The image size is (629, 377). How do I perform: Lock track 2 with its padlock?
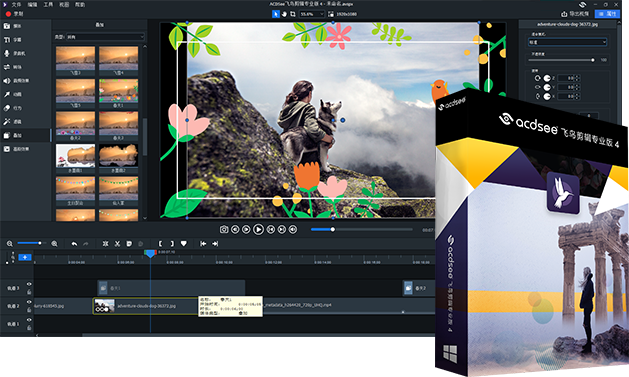pyautogui.click(x=29, y=310)
